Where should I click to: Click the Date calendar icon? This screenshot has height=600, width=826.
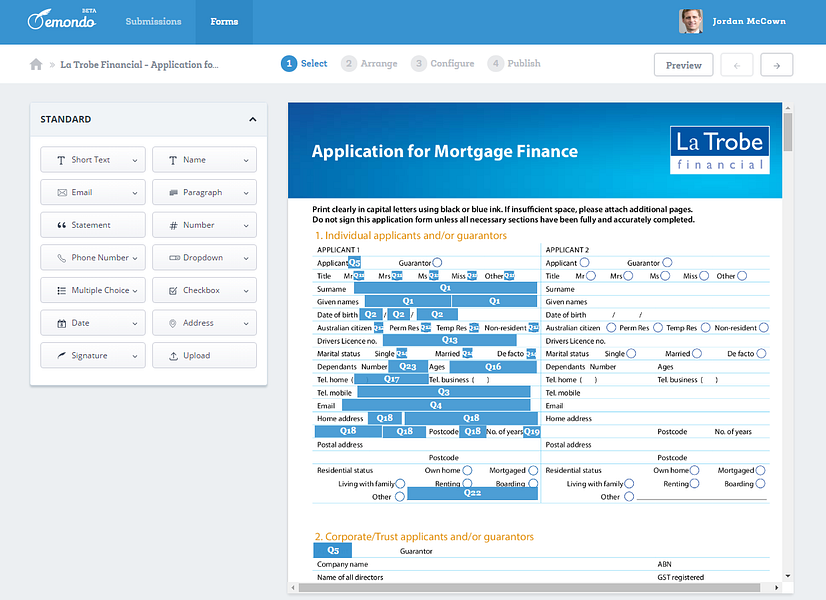click(62, 323)
